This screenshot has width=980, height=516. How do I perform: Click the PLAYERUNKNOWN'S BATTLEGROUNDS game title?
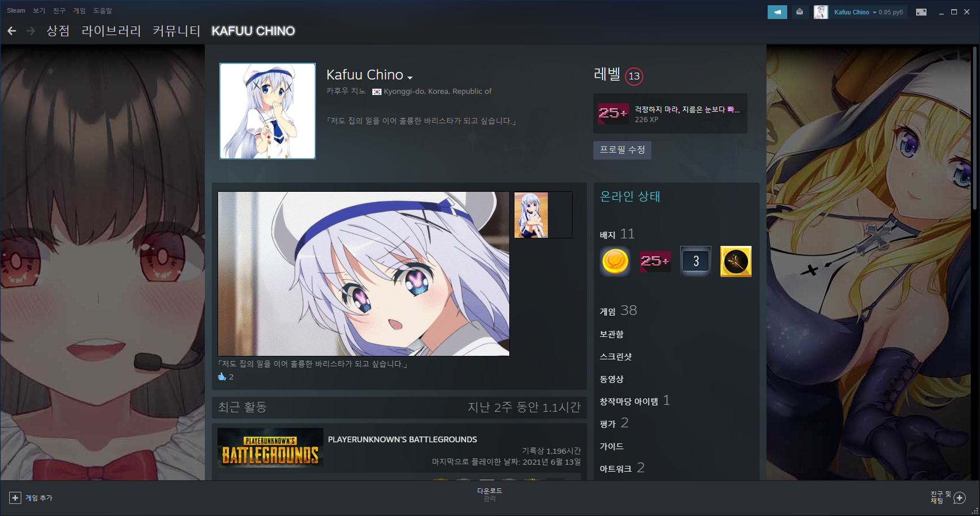pyautogui.click(x=402, y=439)
